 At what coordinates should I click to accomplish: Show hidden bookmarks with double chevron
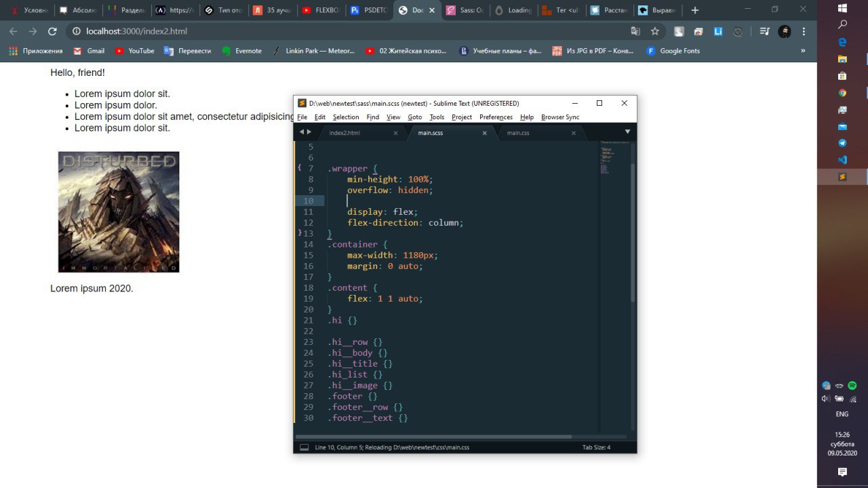[x=804, y=51]
